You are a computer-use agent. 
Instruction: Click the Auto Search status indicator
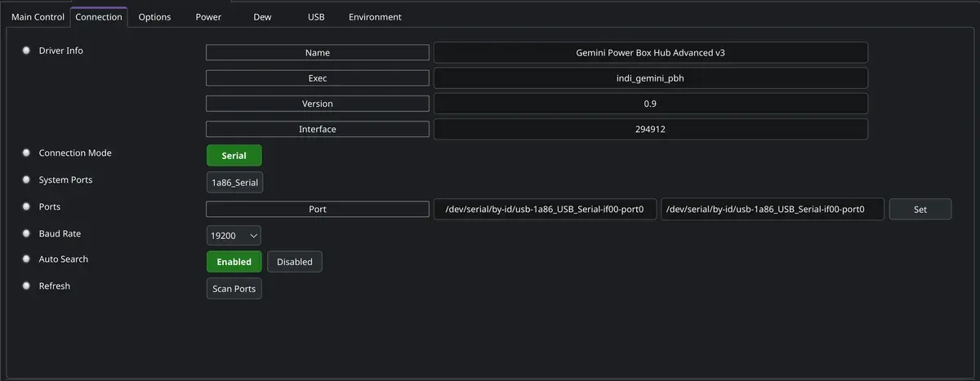pos(26,259)
